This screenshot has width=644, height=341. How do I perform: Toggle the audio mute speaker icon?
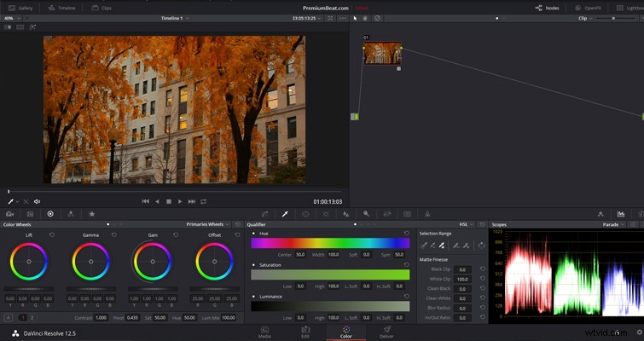coord(37,201)
